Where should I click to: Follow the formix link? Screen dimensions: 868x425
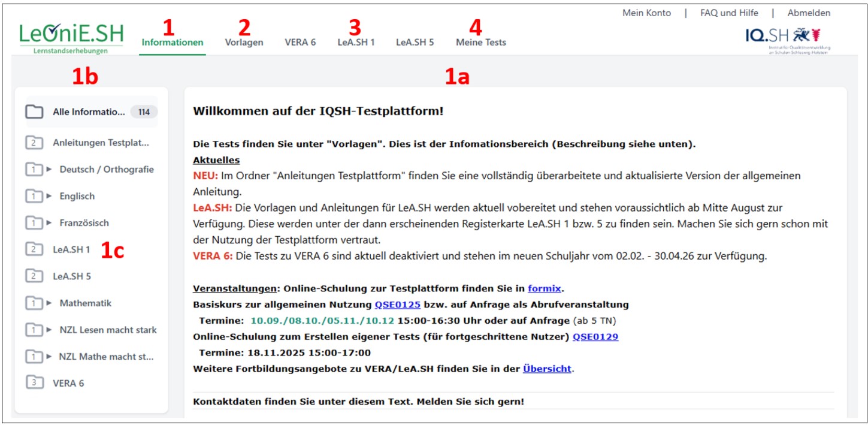[x=546, y=288]
